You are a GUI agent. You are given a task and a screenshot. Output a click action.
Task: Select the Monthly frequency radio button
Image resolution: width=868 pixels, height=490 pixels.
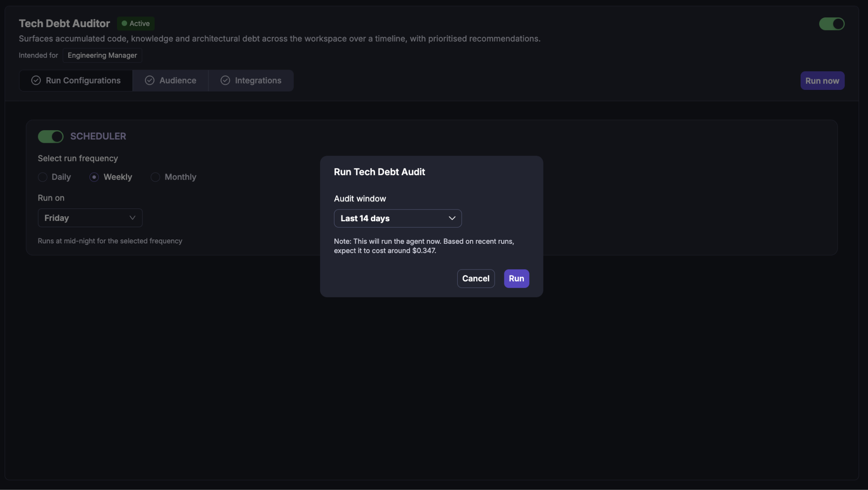point(155,177)
